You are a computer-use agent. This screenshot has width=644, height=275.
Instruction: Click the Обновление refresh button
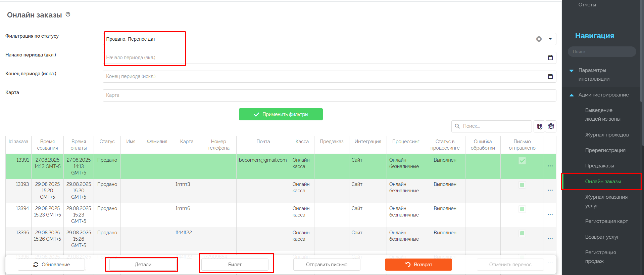51,265
